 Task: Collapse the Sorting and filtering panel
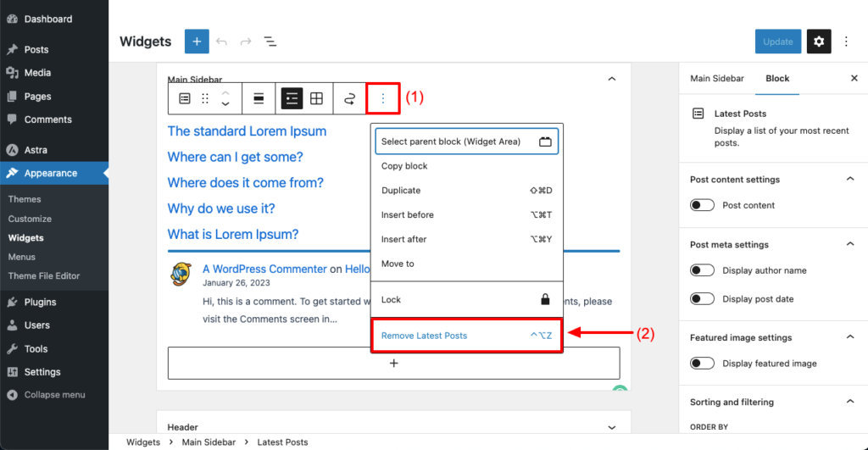coord(850,403)
